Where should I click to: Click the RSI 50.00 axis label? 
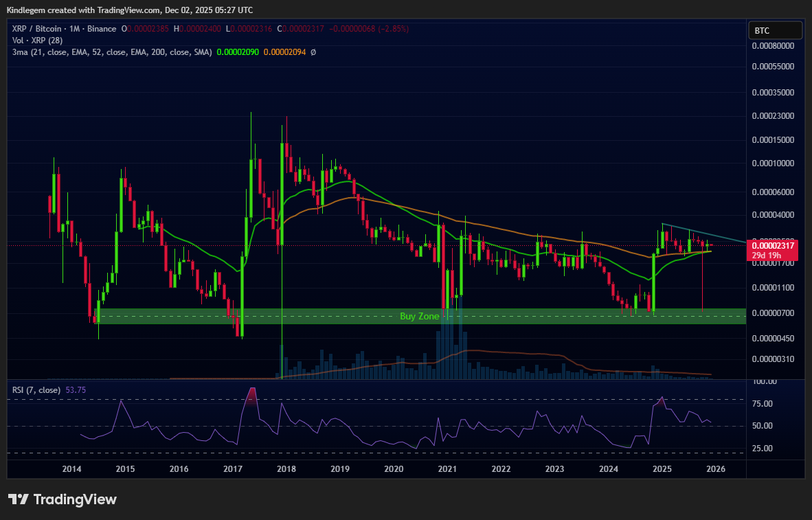763,427
